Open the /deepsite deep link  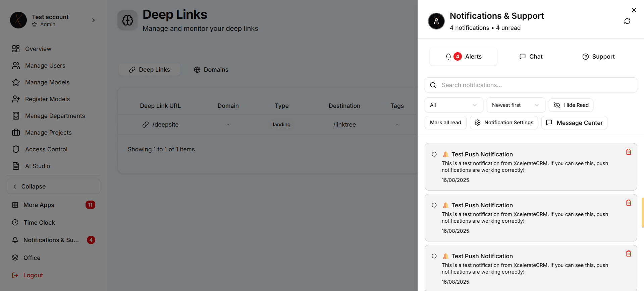[x=165, y=125]
